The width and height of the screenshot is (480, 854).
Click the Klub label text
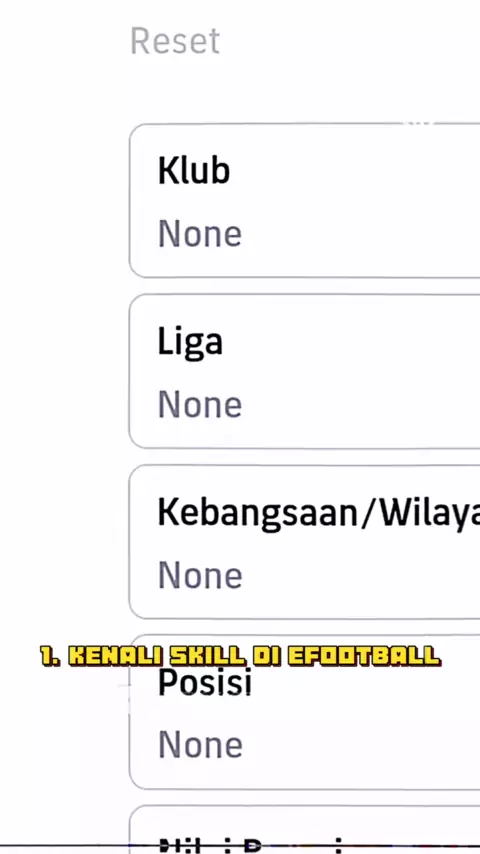coord(193,170)
